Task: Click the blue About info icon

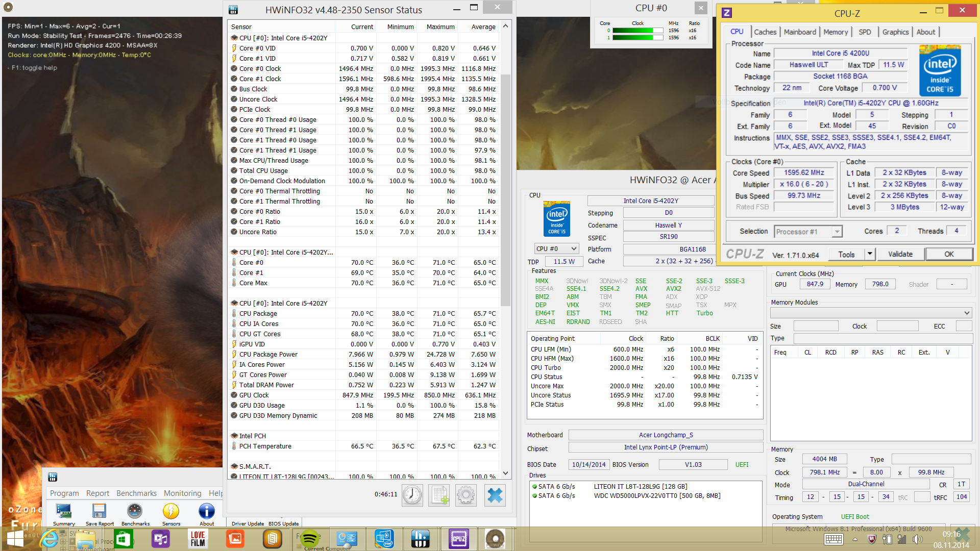Action: pyautogui.click(x=206, y=511)
